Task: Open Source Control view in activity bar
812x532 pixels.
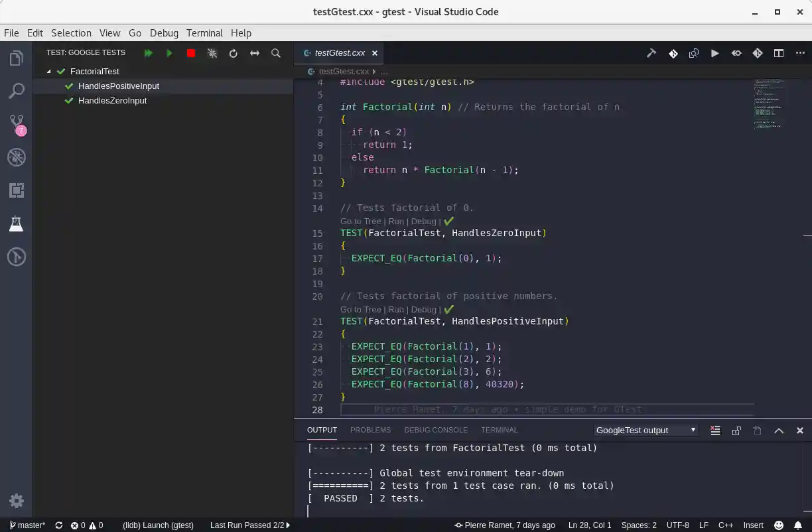Action: (x=17, y=123)
